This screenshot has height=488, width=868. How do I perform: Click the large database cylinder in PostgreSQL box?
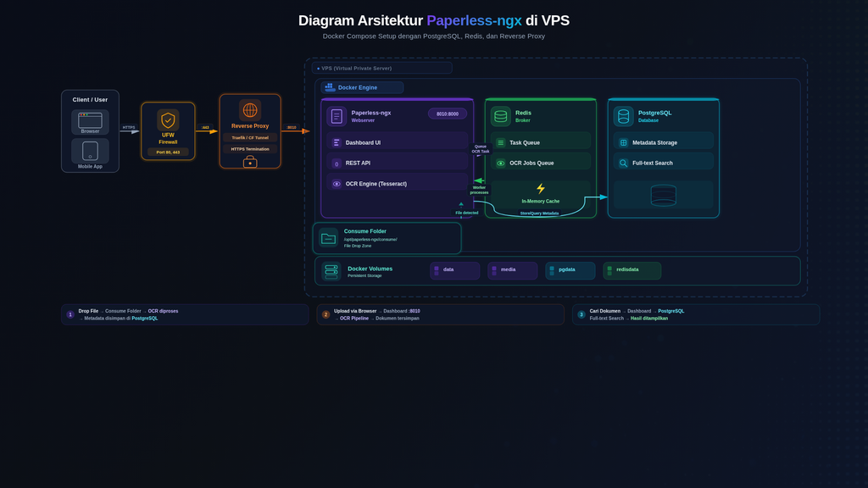(x=663, y=196)
